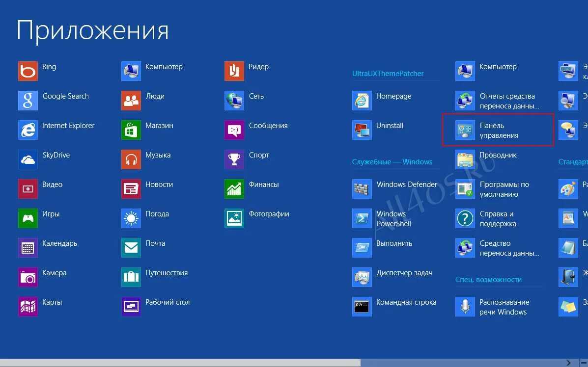
Task: Open the Музыка headphones icon
Action: 131,159
